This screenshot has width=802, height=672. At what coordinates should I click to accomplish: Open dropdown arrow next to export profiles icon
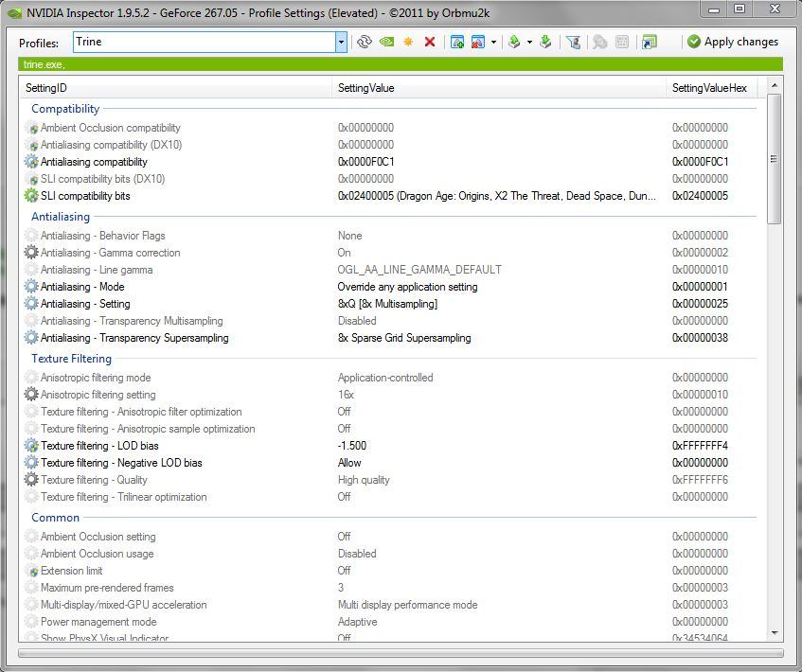click(529, 42)
